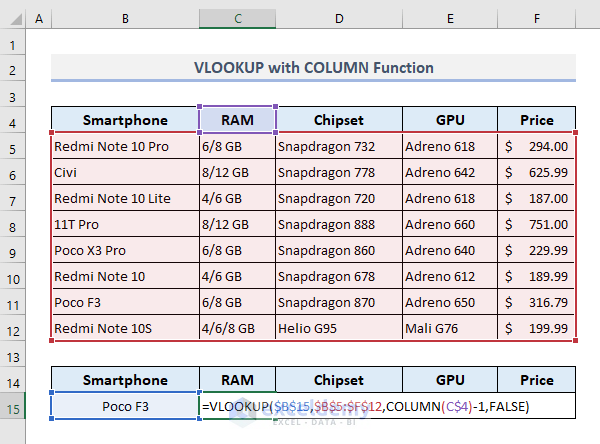Click the Smartphone header in row 14
Screen dimensions: 600x444
pos(126,380)
